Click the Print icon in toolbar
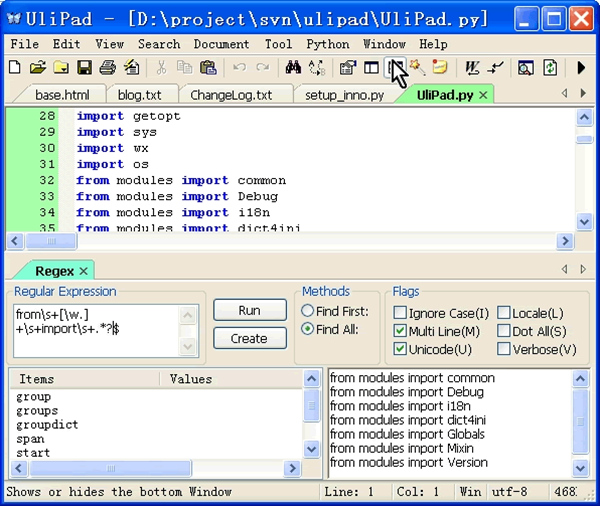 (107, 68)
